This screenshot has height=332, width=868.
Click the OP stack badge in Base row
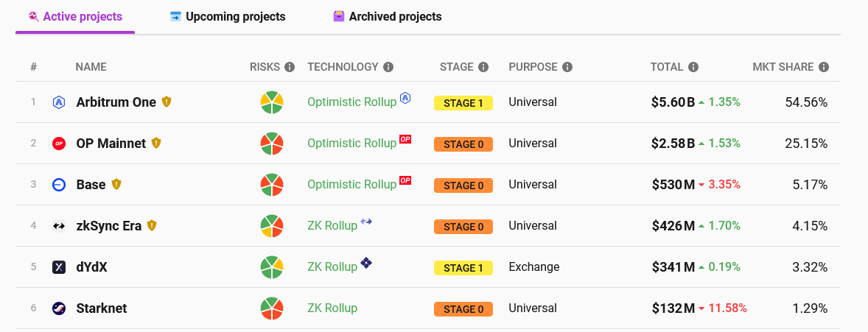(x=405, y=180)
